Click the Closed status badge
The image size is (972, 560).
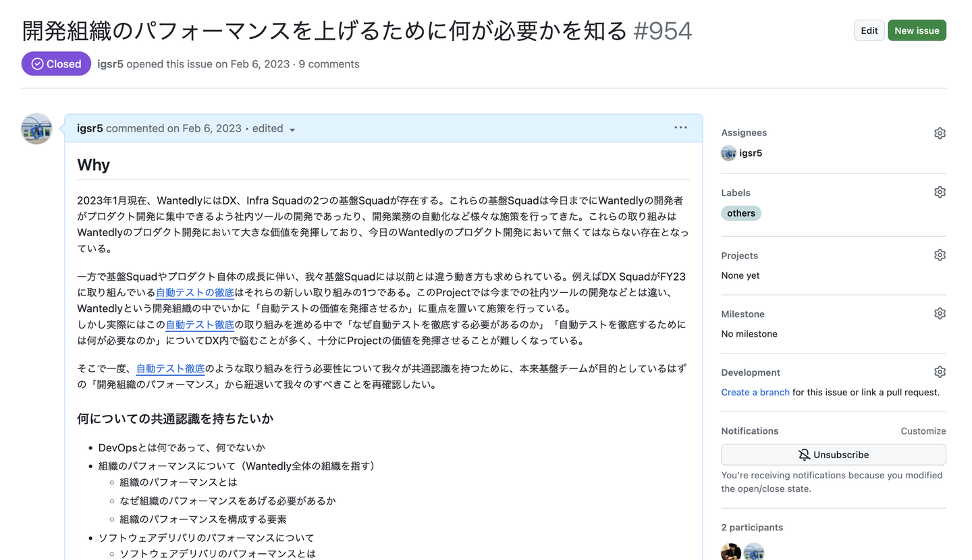pos(56,64)
